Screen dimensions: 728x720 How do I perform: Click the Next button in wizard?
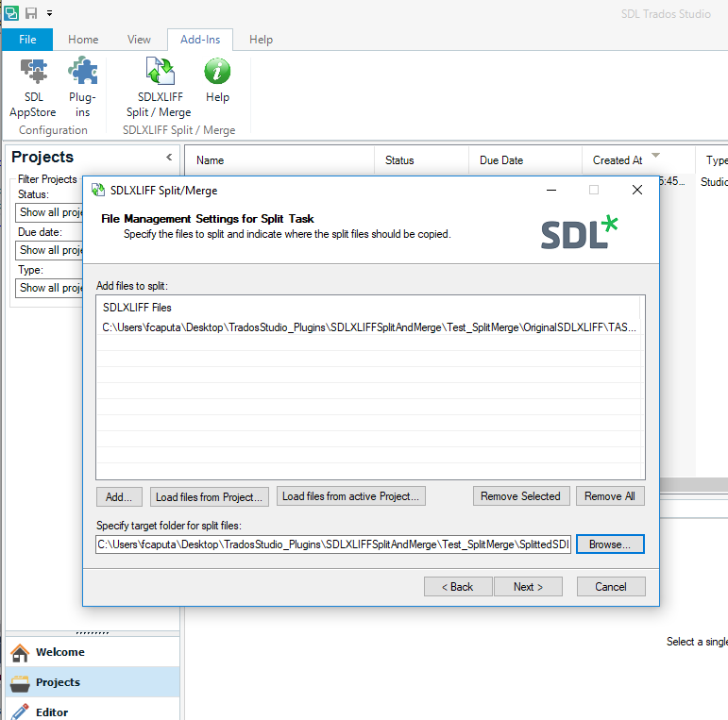pyautogui.click(x=528, y=587)
